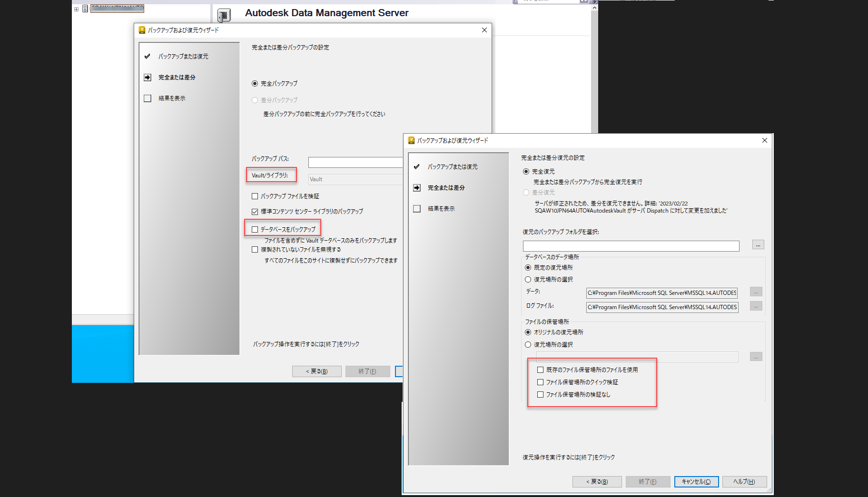Click the データ path input field
The width and height of the screenshot is (868, 497).
(662, 293)
